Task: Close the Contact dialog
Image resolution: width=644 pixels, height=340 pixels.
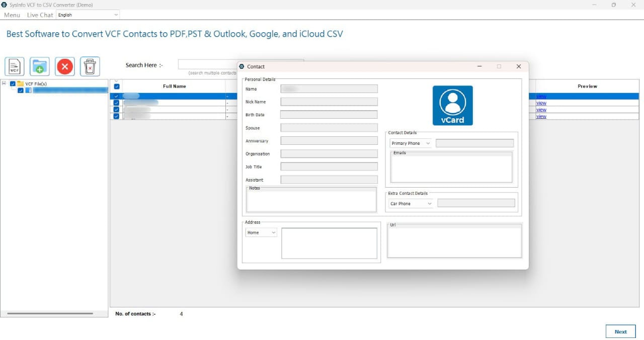Action: point(519,66)
